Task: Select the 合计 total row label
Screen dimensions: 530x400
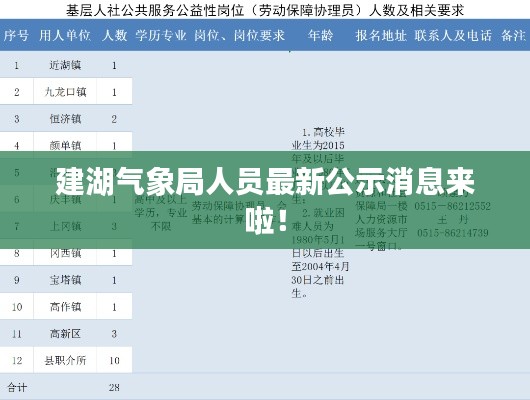Action: tap(17, 387)
